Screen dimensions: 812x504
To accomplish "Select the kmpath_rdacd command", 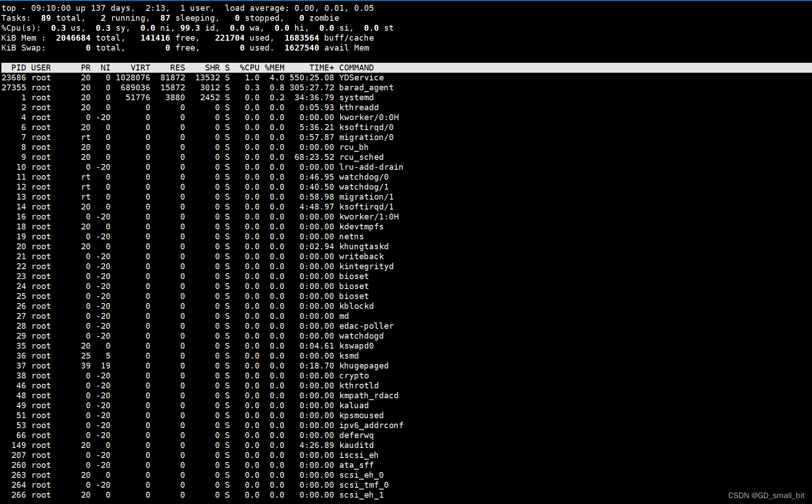I will coord(369,396).
